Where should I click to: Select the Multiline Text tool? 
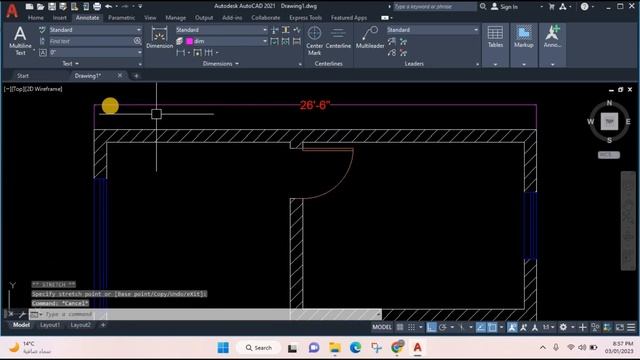20,40
